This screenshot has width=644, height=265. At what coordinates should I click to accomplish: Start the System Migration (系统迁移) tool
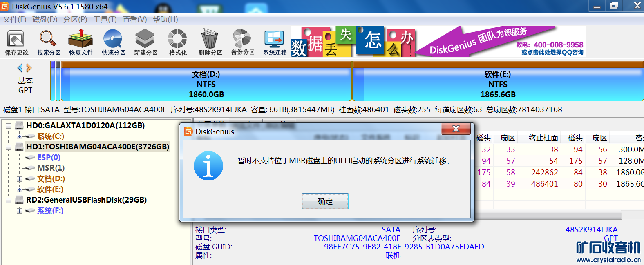[x=275, y=42]
